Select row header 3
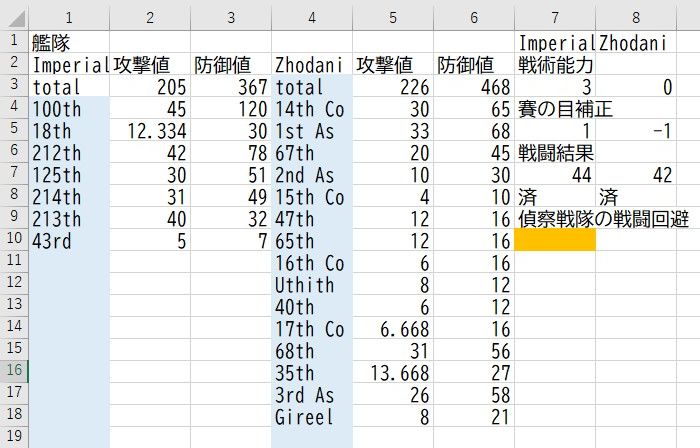Screen dimensions: 700x448 coord(14,84)
